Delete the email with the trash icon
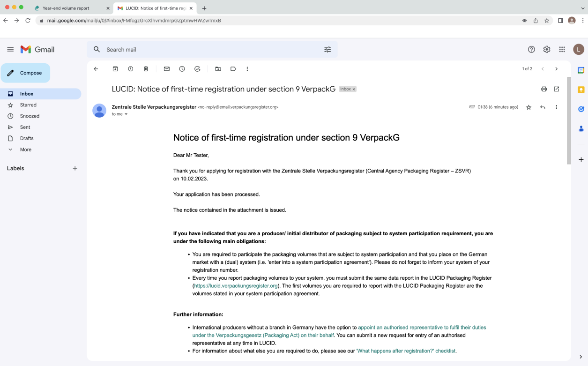Viewport: 588px width, 366px height. (x=146, y=69)
